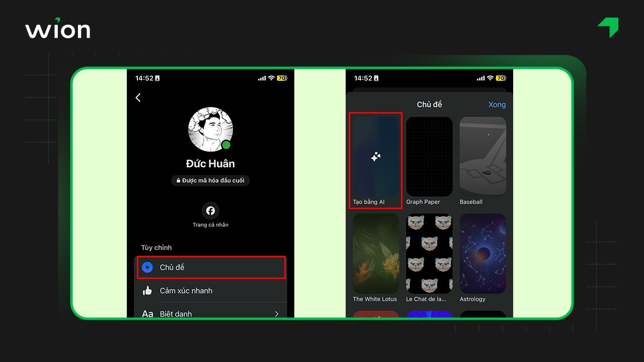Tap the AI sparkle icon on theme tile
644x362 pixels.
pyautogui.click(x=376, y=157)
